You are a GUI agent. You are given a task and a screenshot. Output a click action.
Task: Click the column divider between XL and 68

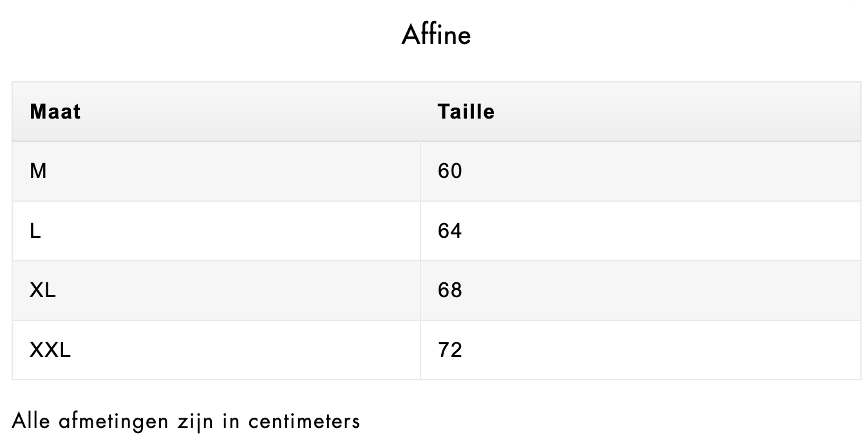[x=420, y=291]
